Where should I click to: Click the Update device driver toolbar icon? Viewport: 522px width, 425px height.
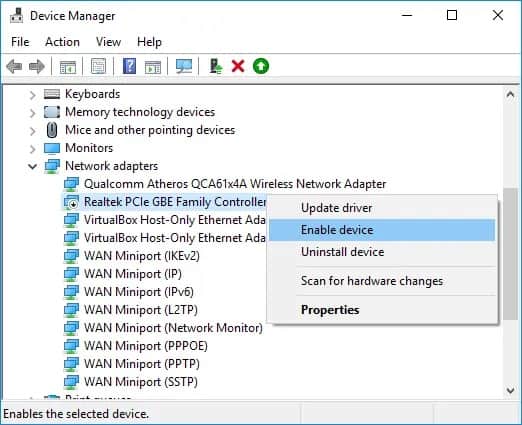(x=216, y=66)
